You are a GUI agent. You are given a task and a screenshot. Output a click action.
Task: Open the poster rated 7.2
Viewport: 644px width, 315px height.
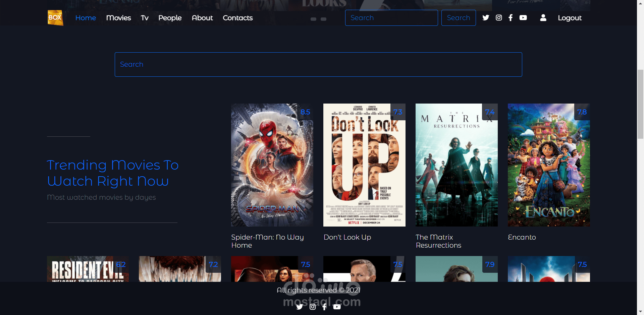click(x=180, y=269)
